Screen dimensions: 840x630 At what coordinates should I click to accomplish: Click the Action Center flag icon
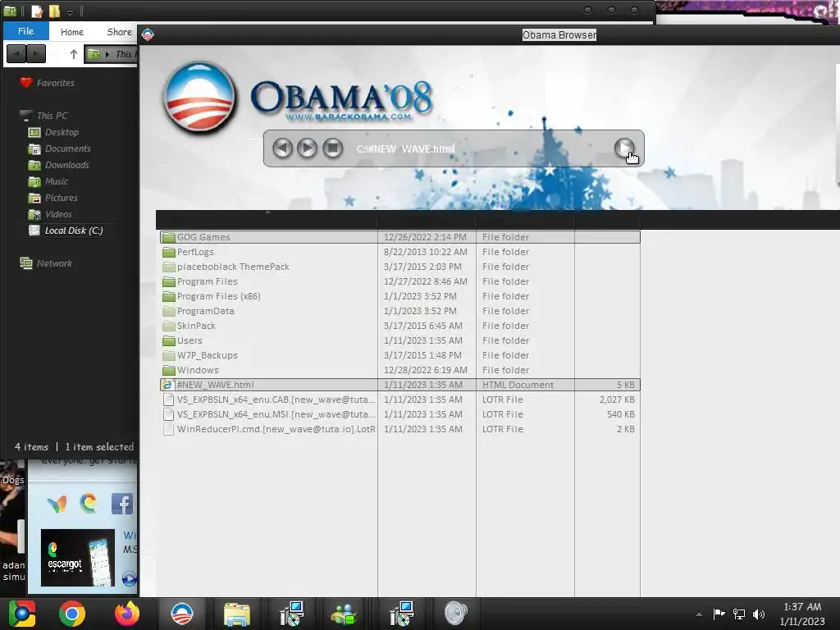719,614
